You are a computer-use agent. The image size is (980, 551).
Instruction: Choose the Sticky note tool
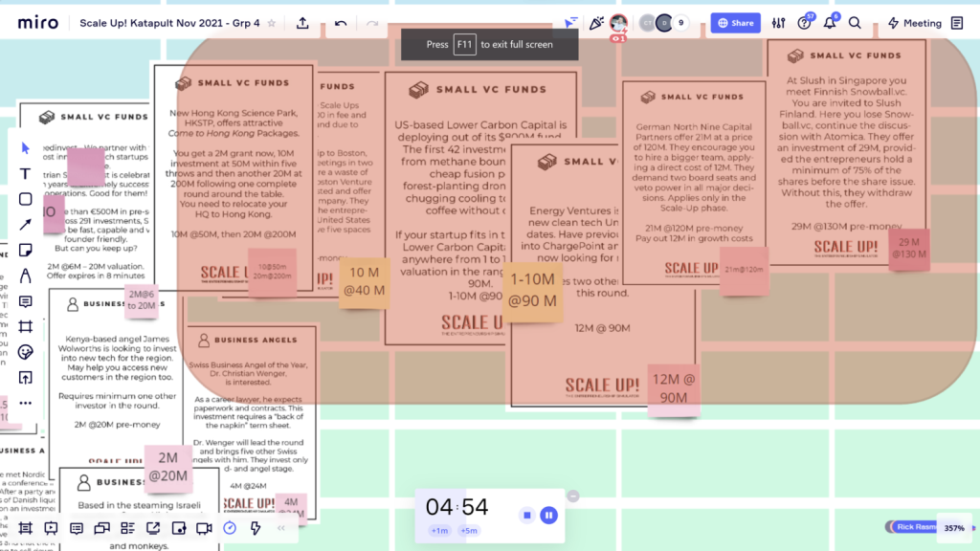(26, 251)
